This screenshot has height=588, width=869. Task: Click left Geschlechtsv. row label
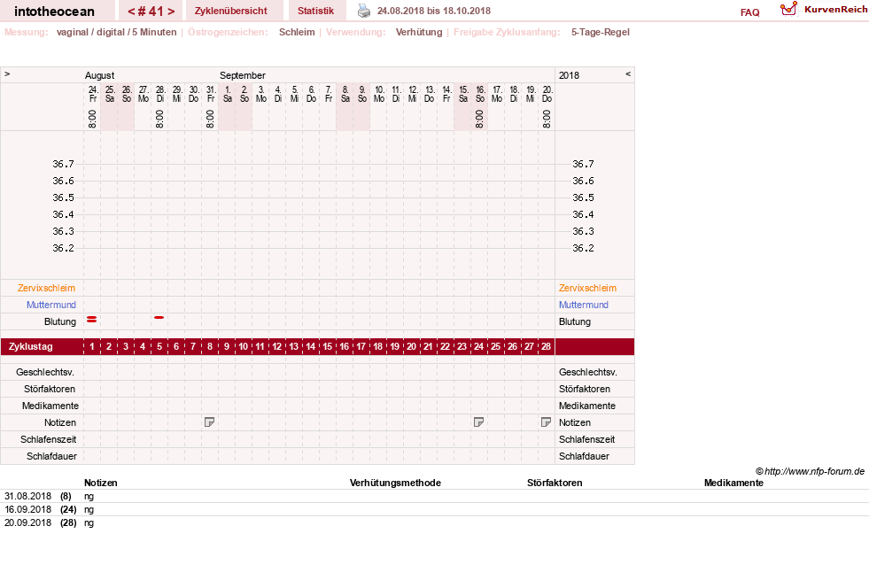point(45,372)
